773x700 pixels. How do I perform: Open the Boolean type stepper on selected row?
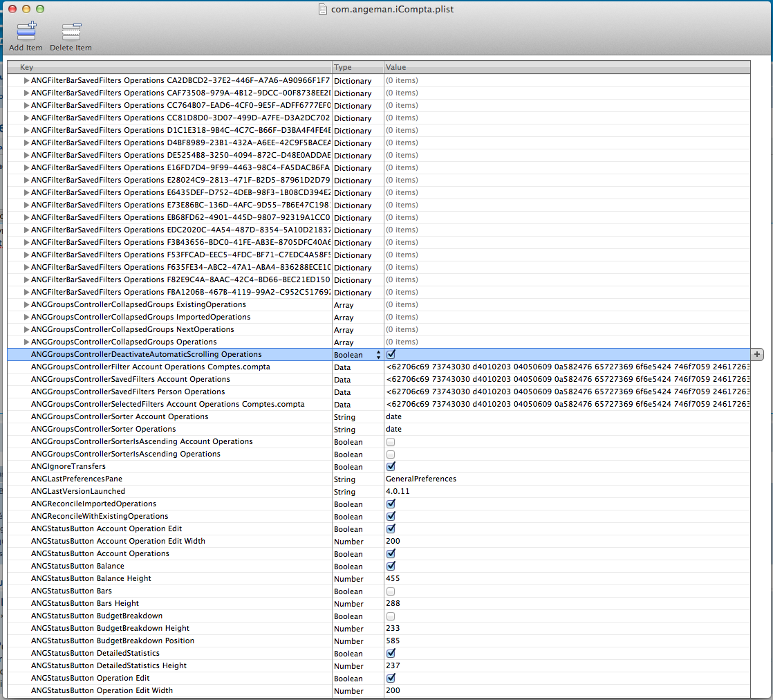(x=378, y=354)
